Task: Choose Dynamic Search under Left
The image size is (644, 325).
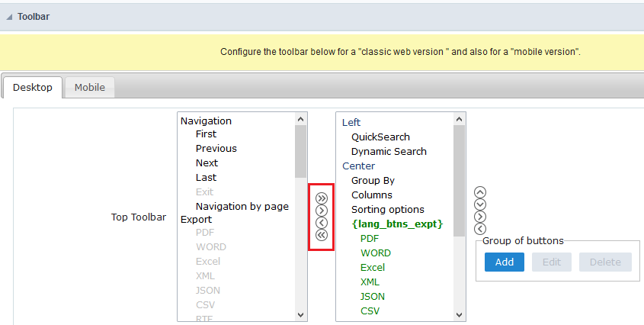Action: click(x=389, y=151)
